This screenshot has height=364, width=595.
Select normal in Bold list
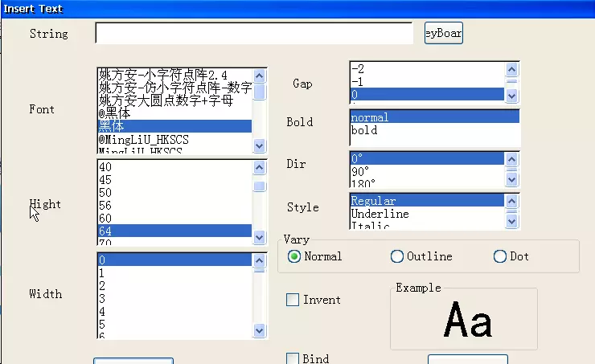pyautogui.click(x=435, y=117)
